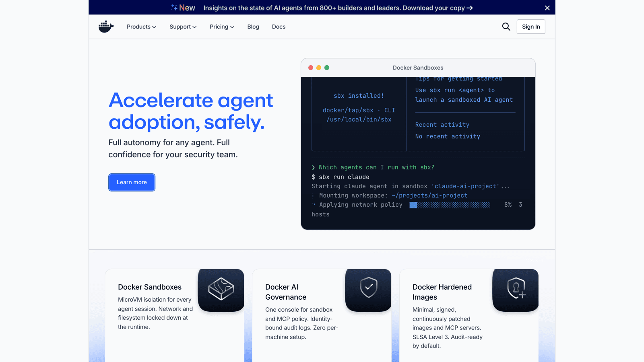The width and height of the screenshot is (644, 362).
Task: Click the '$ sbx run claude' command line
Action: [341, 177]
